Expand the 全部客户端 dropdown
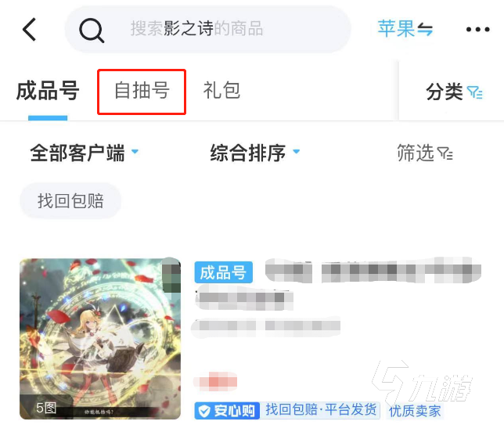Image resolution: width=504 pixels, height=432 pixels. [85, 153]
